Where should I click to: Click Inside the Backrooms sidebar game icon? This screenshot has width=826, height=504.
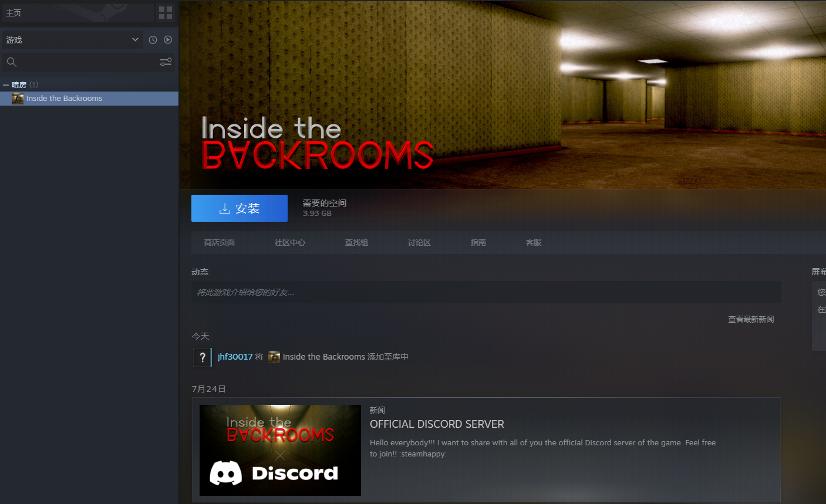[18, 99]
